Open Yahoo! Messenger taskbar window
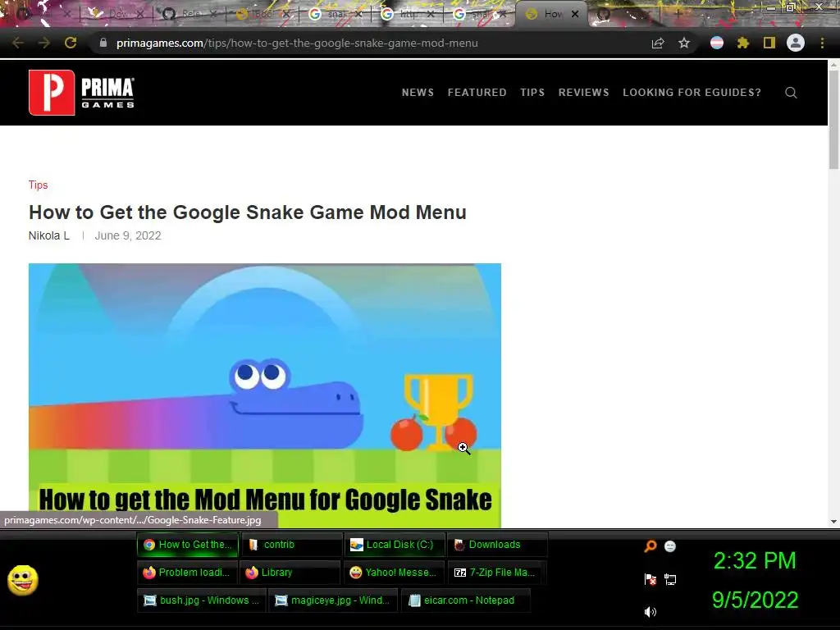840x630 pixels. click(x=394, y=572)
